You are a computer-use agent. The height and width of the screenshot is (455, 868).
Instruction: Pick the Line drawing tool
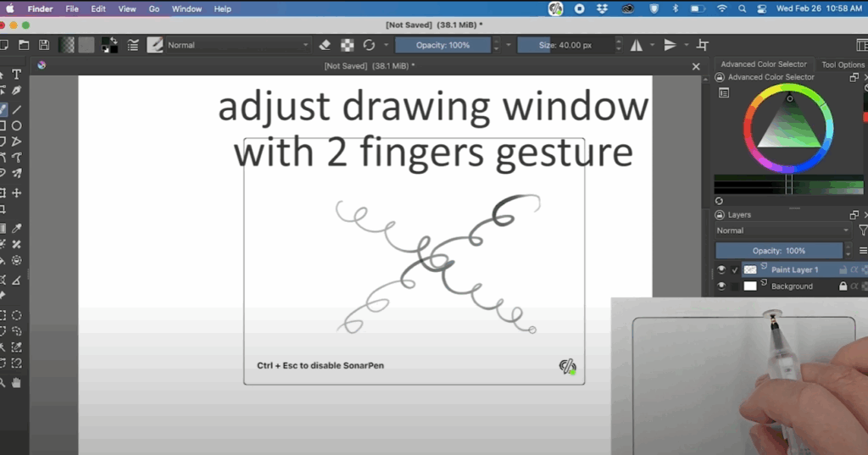(16, 109)
